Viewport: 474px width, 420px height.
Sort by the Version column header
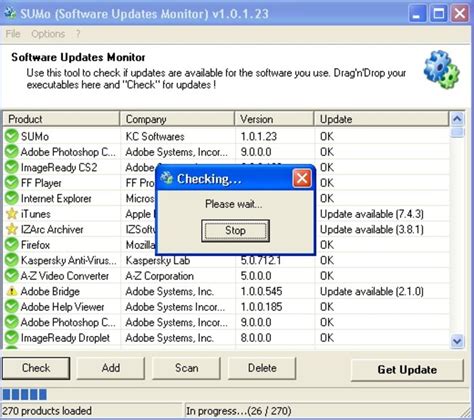tap(274, 119)
